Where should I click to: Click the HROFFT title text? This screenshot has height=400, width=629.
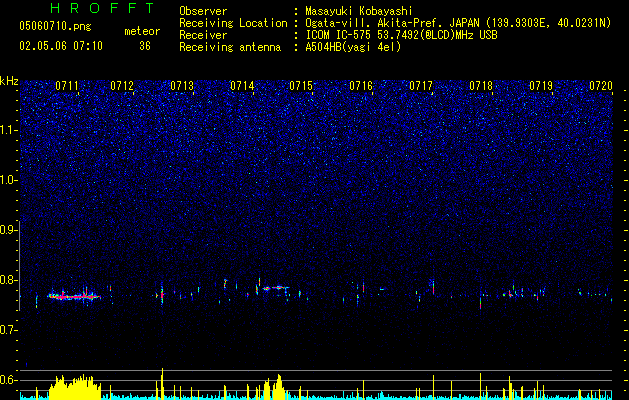point(102,8)
